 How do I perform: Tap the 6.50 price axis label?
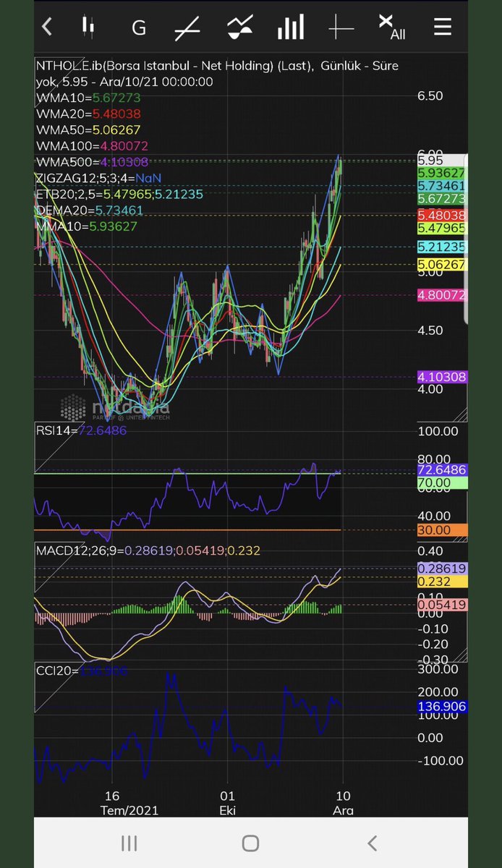430,95
